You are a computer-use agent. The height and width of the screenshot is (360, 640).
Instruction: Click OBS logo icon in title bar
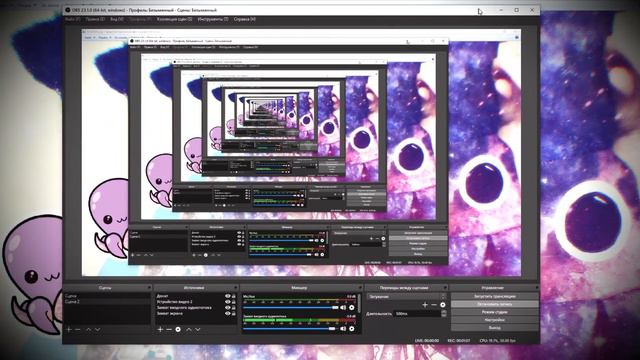(x=68, y=10)
